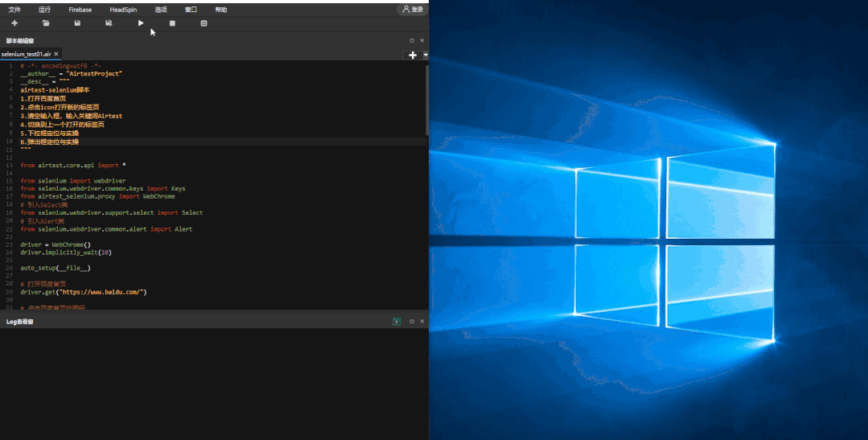Float the script editor panel
868x440 pixels.
[411, 40]
